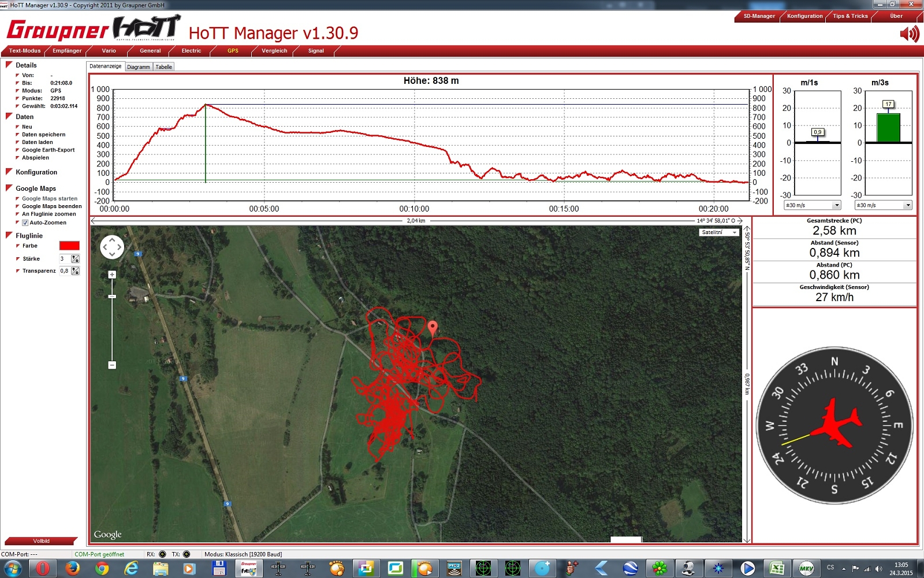The width and height of the screenshot is (924, 578).
Task: Open the Text-Modus tab
Action: point(25,51)
